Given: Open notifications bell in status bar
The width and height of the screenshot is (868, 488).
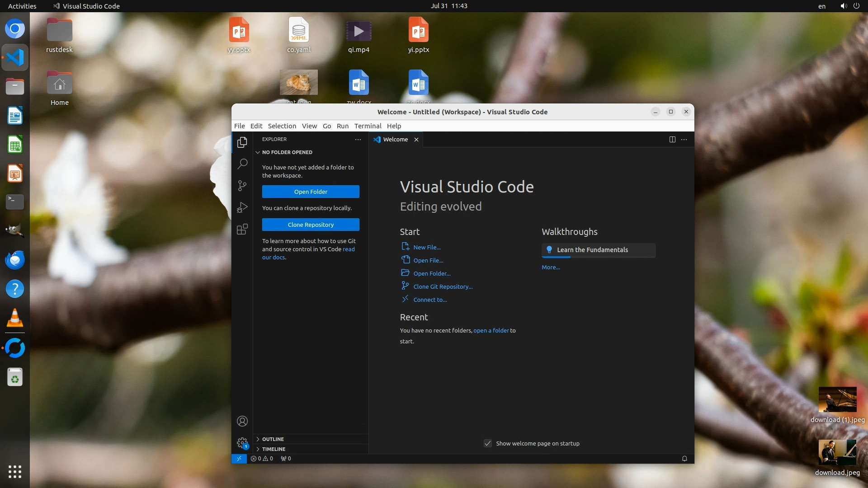Looking at the screenshot, I should pyautogui.click(x=684, y=459).
